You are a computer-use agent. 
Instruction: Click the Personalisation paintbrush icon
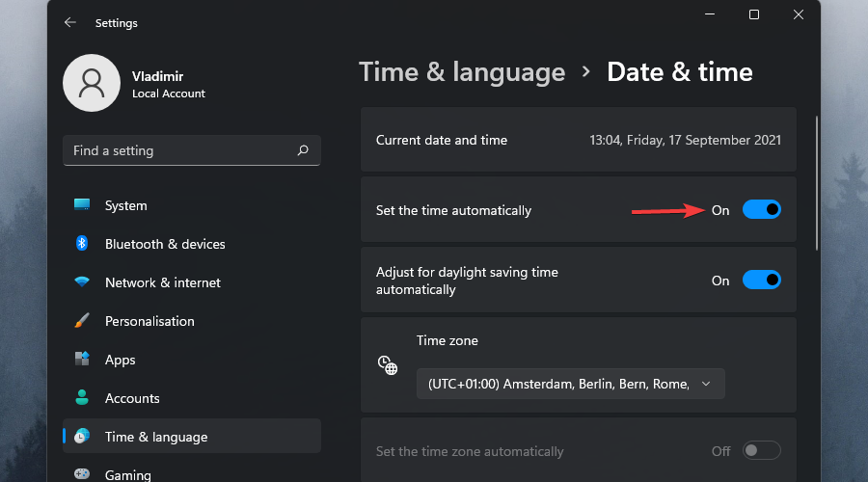point(82,321)
